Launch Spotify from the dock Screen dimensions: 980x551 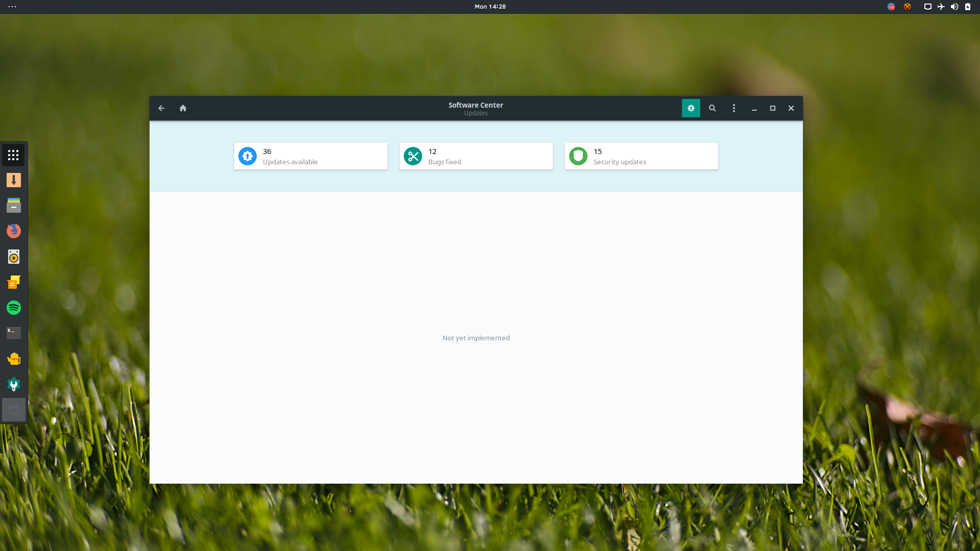tap(14, 308)
